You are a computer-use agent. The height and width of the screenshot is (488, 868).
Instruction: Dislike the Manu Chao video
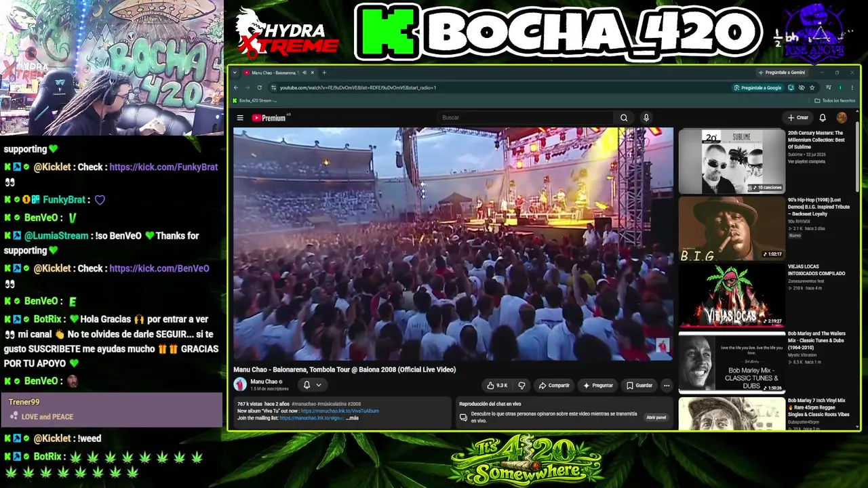[x=521, y=386]
